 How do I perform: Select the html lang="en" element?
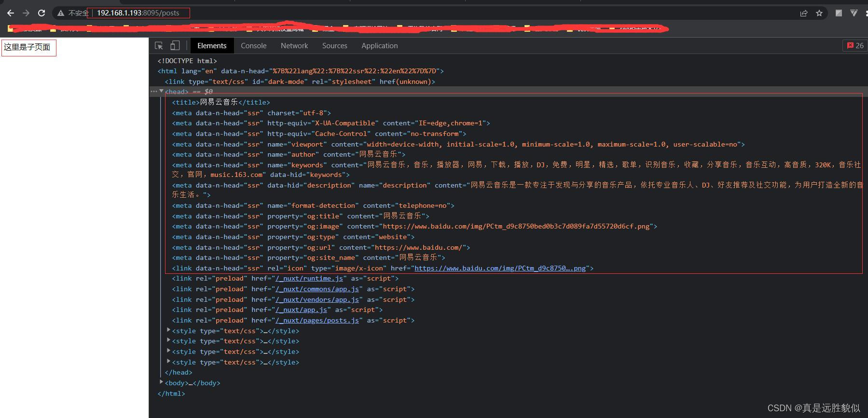tap(301, 71)
